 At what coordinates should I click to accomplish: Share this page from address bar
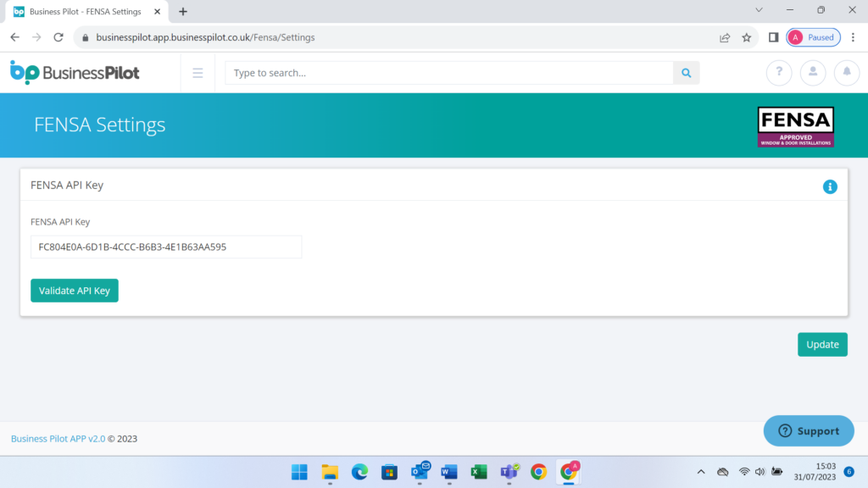tap(725, 37)
